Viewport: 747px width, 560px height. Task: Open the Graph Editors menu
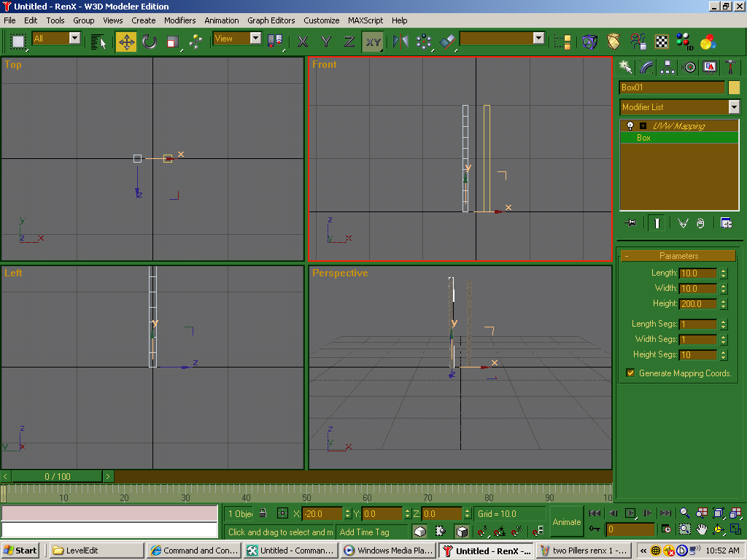(271, 20)
